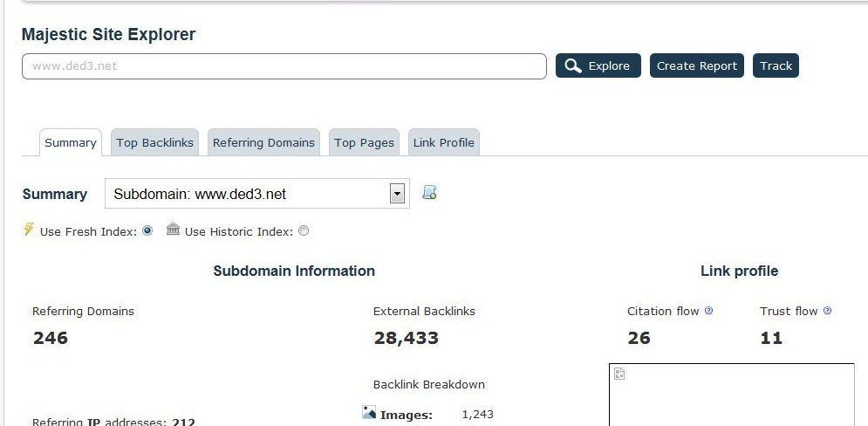Click the magnifying glass icon in Explore

tap(573, 66)
